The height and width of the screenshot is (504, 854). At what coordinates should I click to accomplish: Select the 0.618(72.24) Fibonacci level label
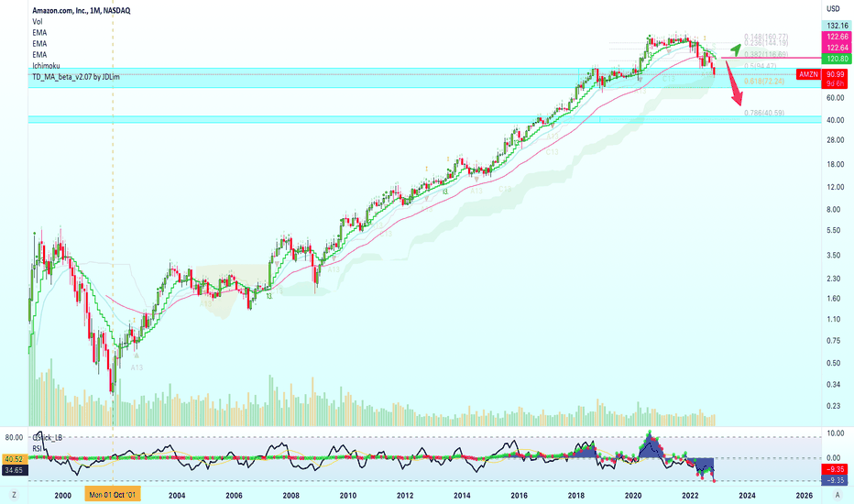[x=763, y=82]
